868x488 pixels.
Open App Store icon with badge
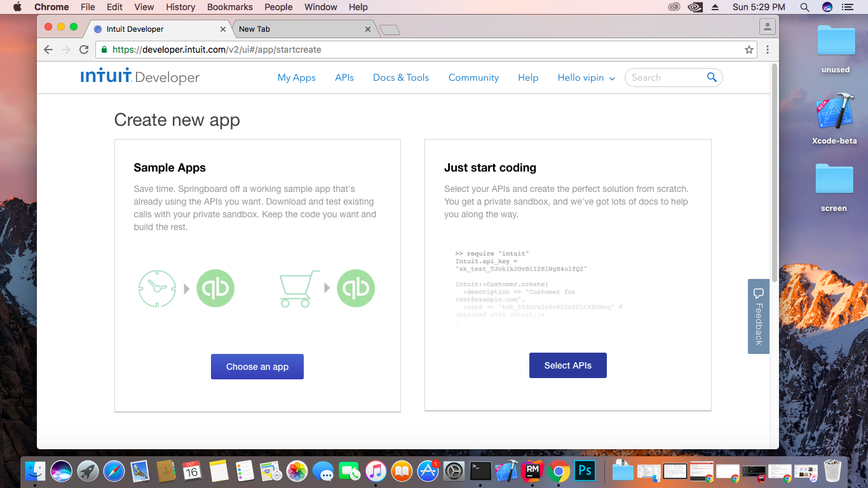tap(428, 471)
